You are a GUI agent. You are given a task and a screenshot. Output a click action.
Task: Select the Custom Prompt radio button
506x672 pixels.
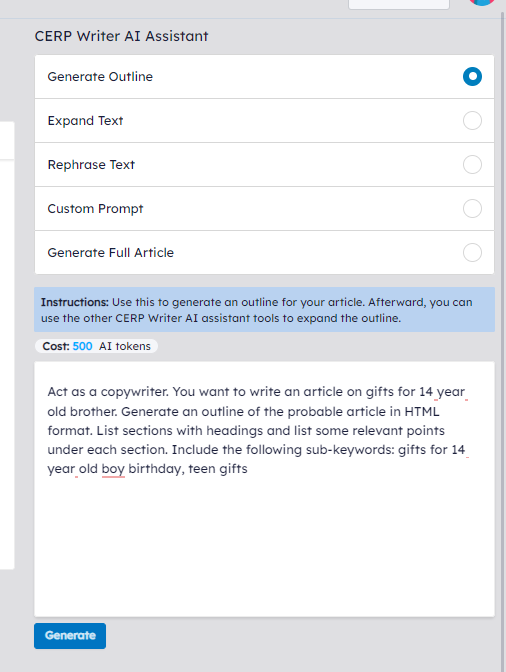pyautogui.click(x=472, y=209)
